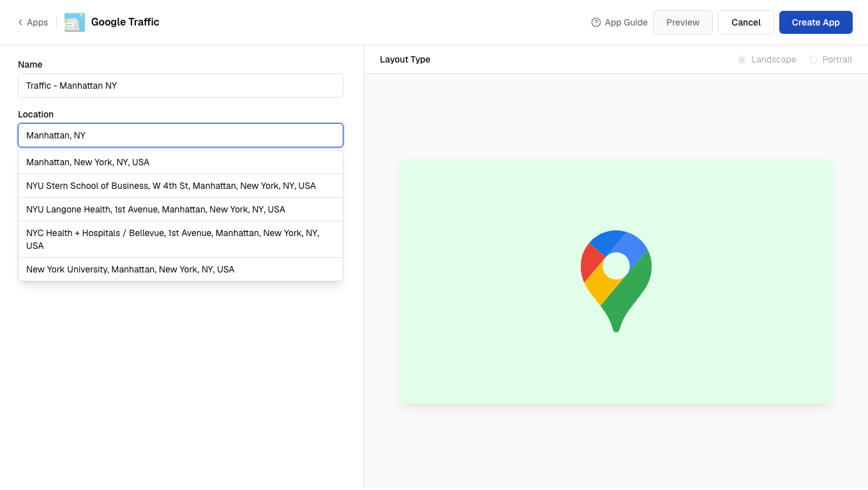Screen dimensions: 868x490
Task: Choose suggestion Manhattan, New York, NY, USA
Action: (x=181, y=162)
